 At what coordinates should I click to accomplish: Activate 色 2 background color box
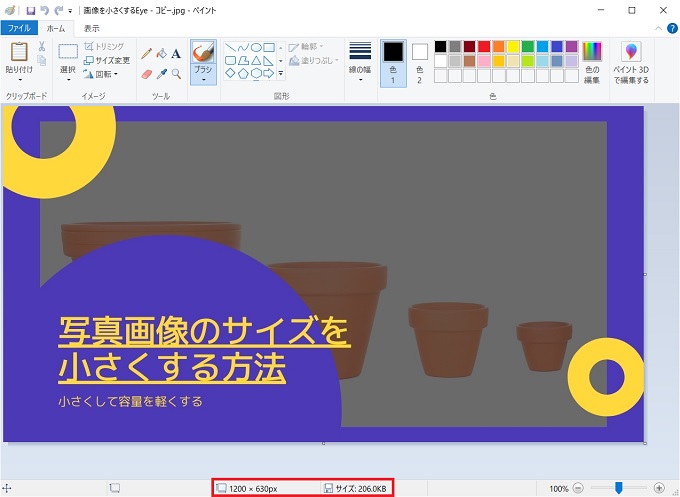tap(419, 62)
